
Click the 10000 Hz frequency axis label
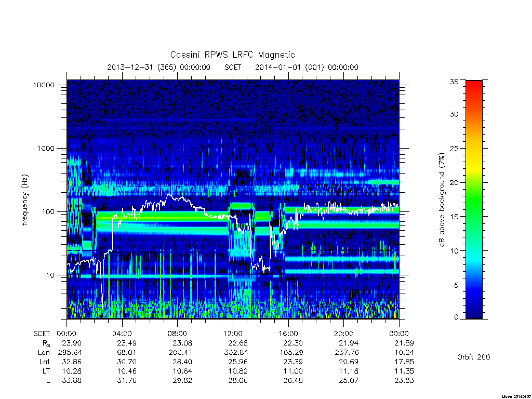click(x=44, y=85)
